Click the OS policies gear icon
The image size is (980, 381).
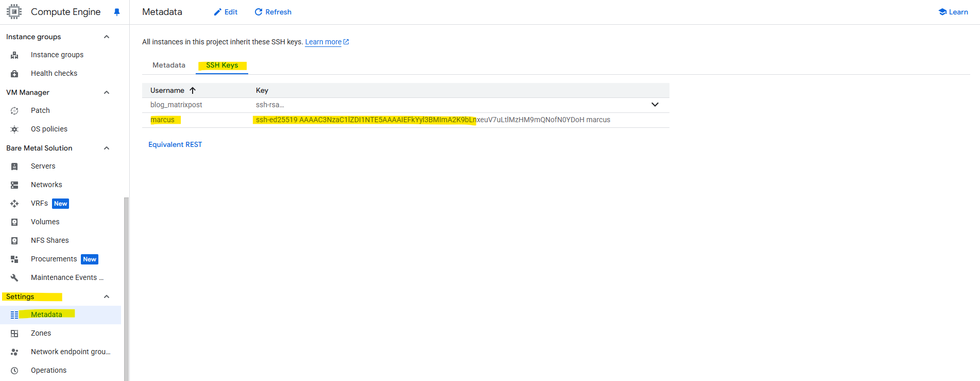14,129
